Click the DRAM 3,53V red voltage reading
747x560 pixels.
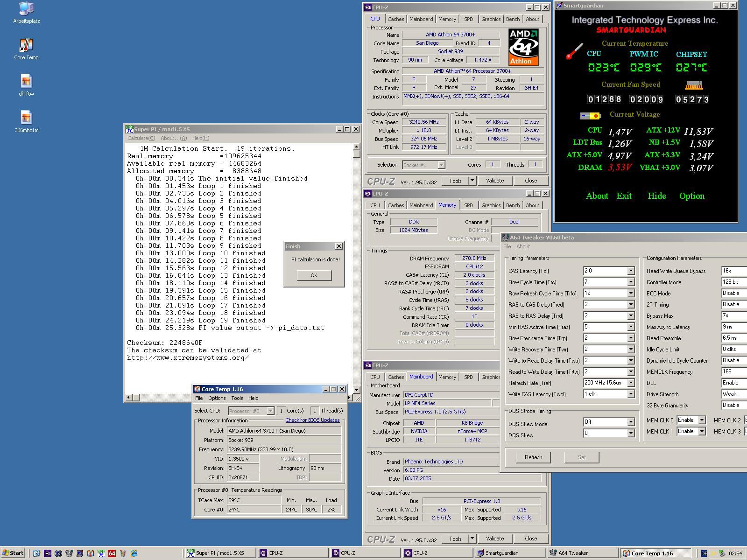pos(620,168)
